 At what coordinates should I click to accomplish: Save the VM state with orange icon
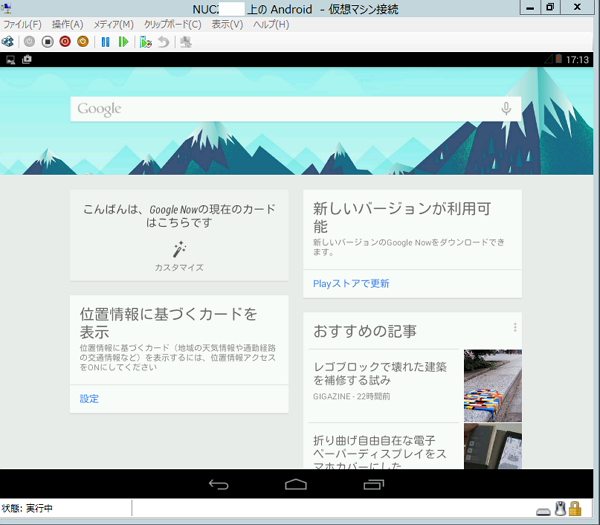(83, 41)
